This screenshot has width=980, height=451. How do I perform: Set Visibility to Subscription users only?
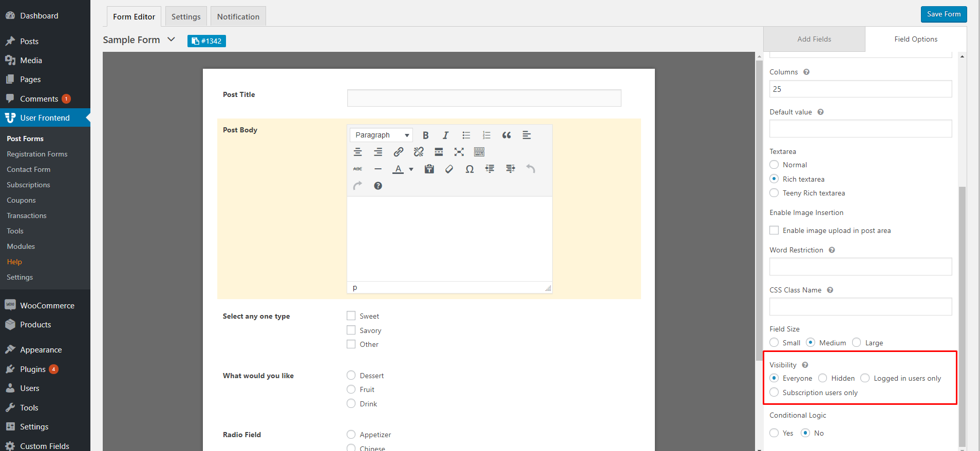(774, 393)
